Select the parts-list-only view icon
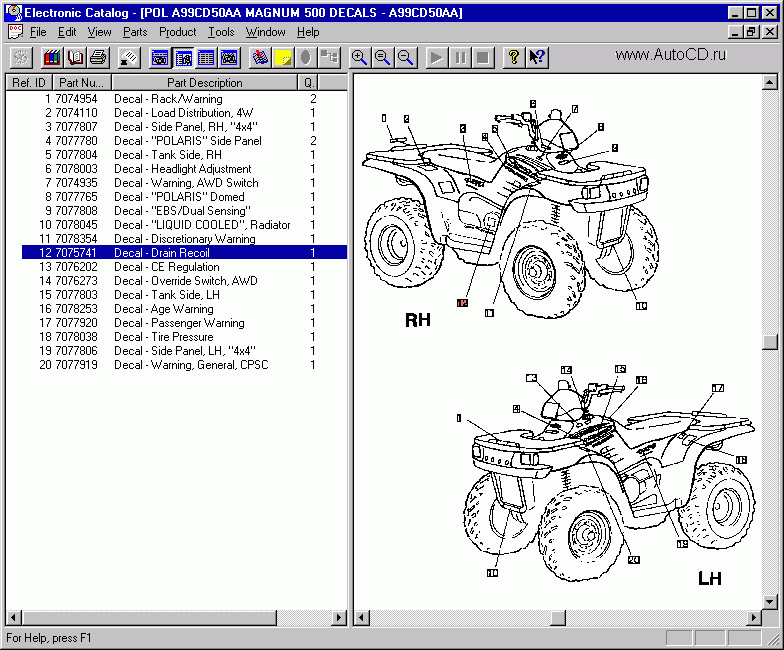784x650 pixels. tap(206, 58)
